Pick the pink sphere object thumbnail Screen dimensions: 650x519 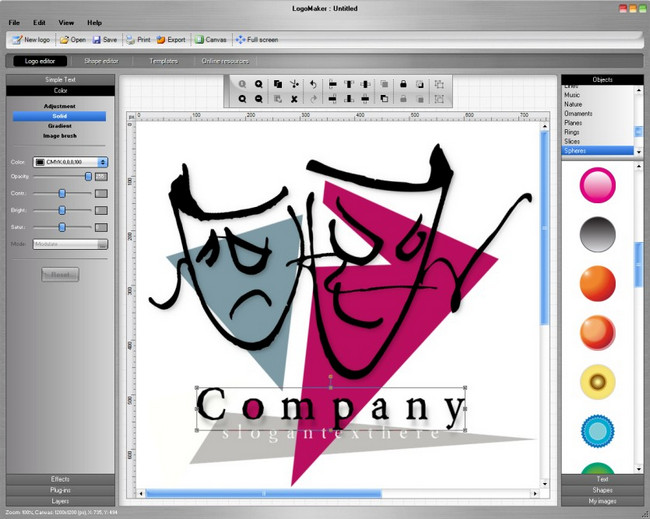pos(597,185)
